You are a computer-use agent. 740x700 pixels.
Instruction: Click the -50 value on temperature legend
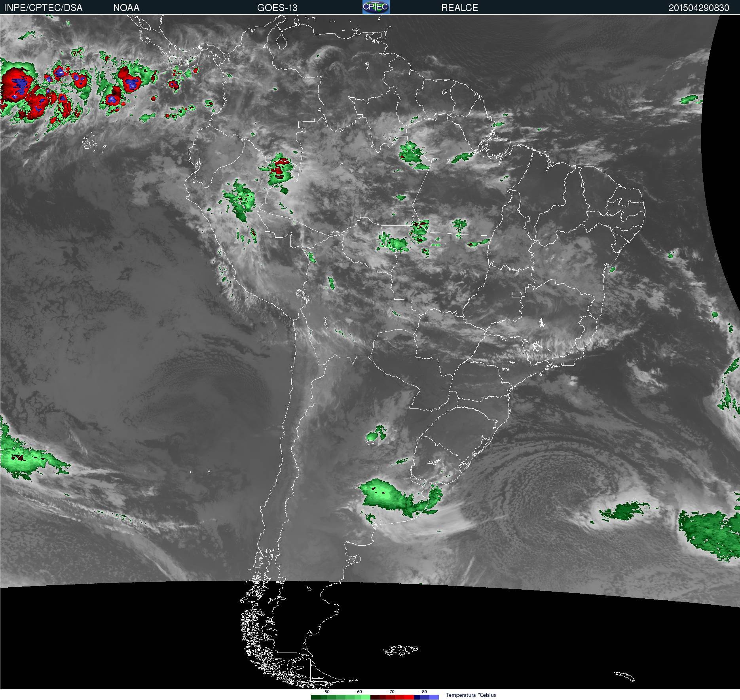click(326, 692)
